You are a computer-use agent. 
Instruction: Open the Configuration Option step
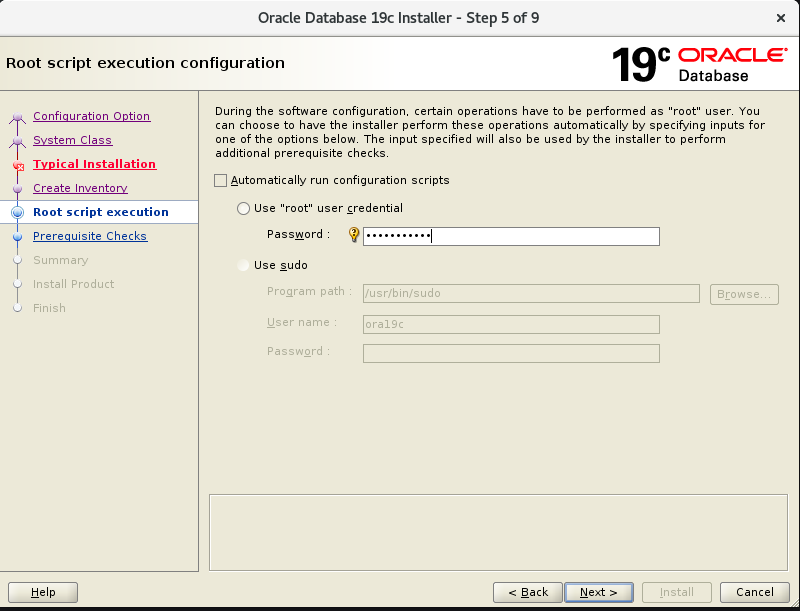[x=91, y=116]
